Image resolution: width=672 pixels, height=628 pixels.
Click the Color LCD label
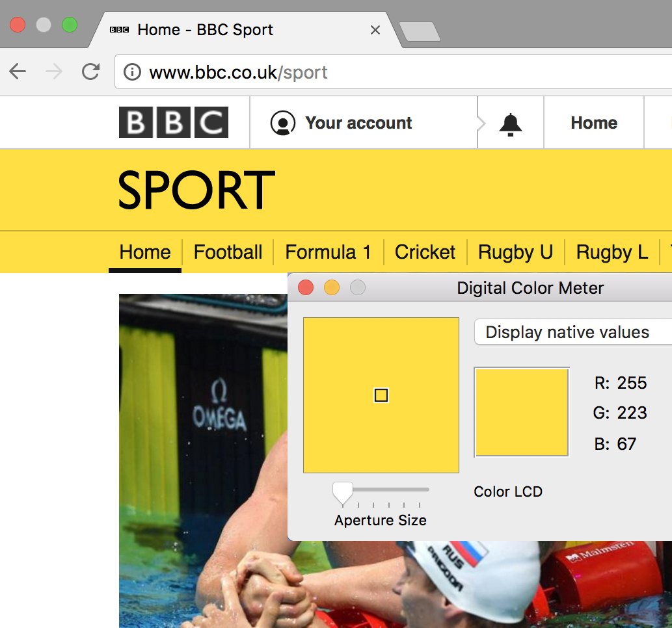pos(508,491)
